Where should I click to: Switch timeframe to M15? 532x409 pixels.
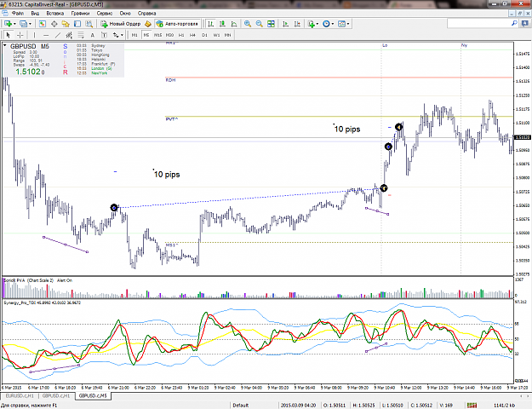(157, 35)
